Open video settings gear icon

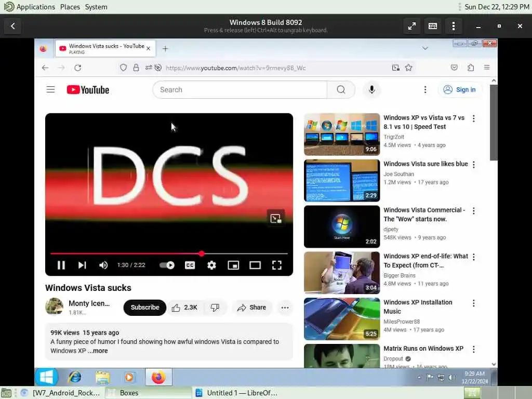(x=211, y=265)
